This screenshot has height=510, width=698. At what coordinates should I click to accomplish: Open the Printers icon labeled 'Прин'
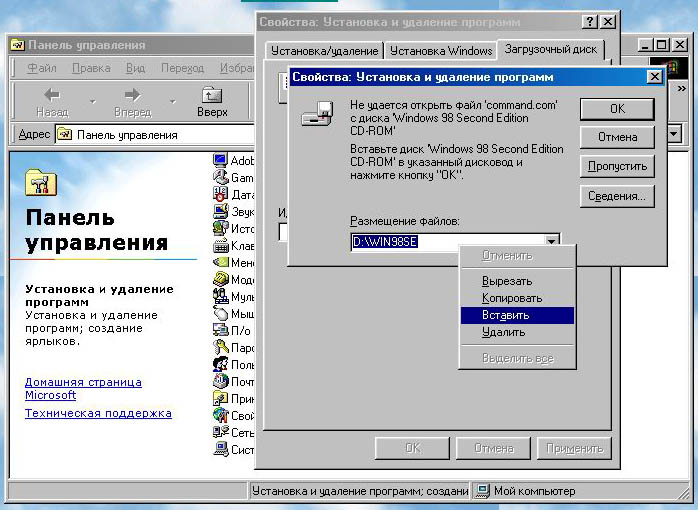220,398
